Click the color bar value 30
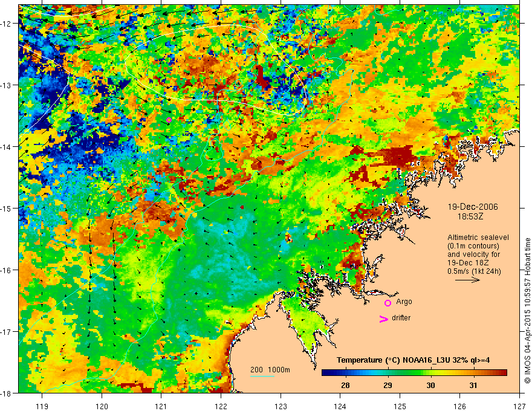Screen dimensions: 532x411 click(430, 386)
